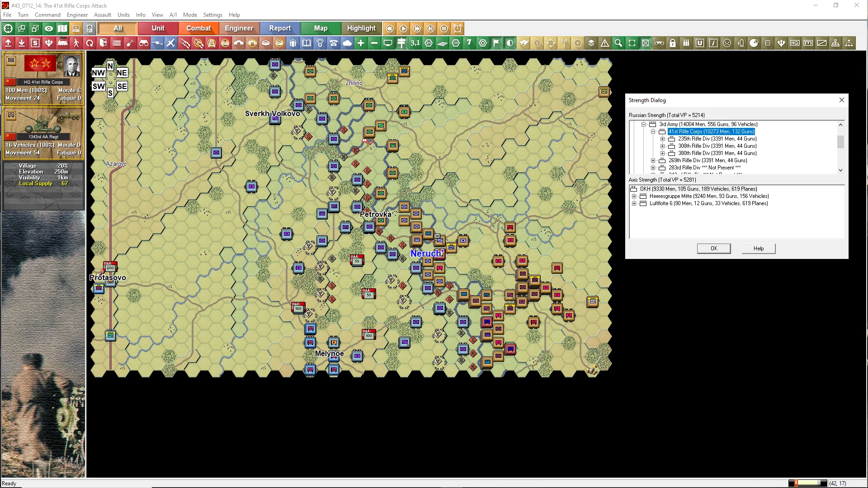Click the Help button in Strength Dialog
This screenshot has height=488, width=868.
pos(758,249)
